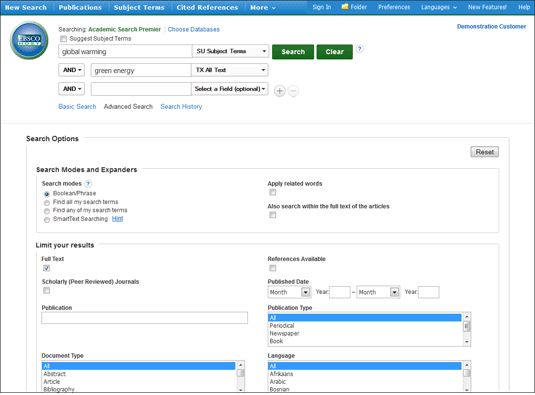
Task: Select Newspaper in Publication Type list
Action: point(365,334)
